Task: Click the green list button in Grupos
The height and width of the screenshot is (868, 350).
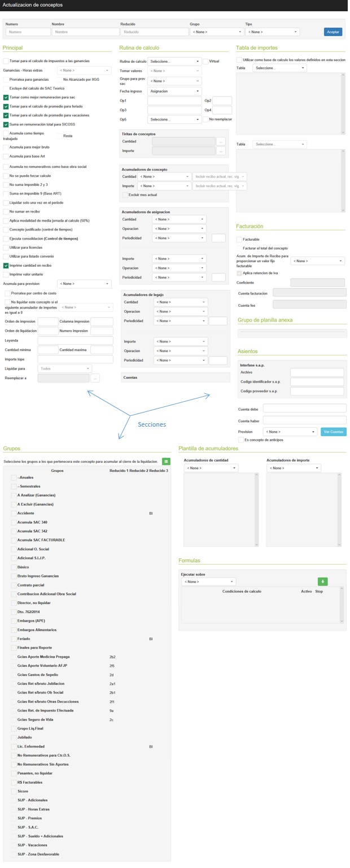Action: [x=166, y=462]
